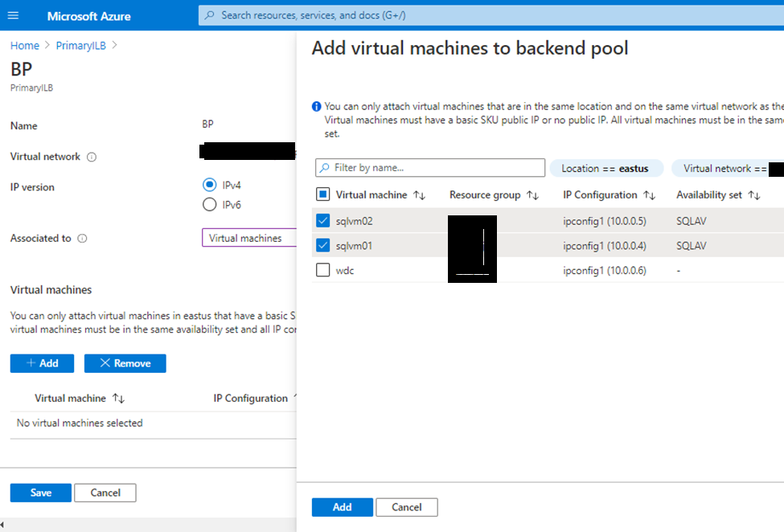Click the blue information icon in the notice
The image size is (784, 532).
coord(317,106)
